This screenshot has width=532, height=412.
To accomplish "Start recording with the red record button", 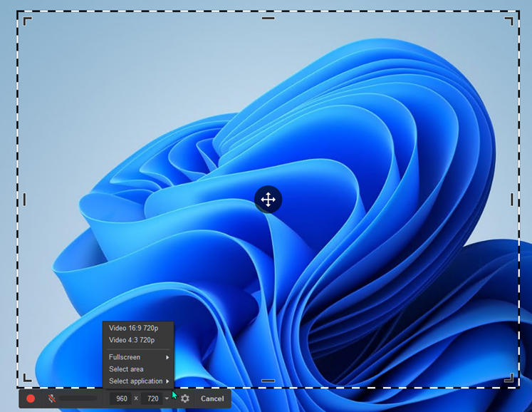I will (31, 398).
